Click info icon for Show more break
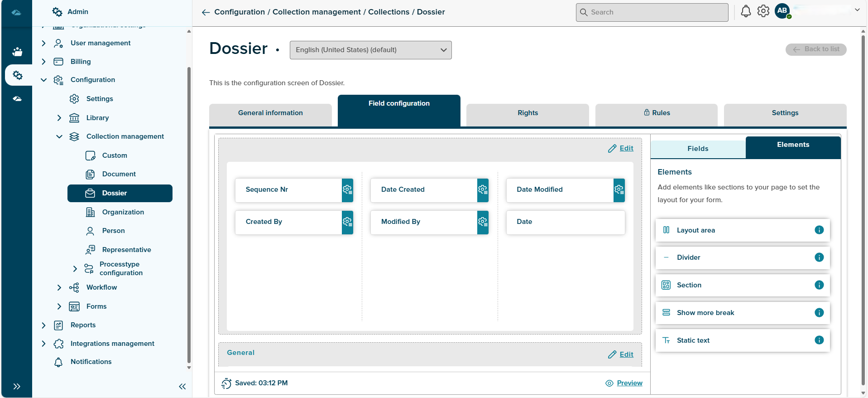Screen dimensions: 868x398 point(819,312)
